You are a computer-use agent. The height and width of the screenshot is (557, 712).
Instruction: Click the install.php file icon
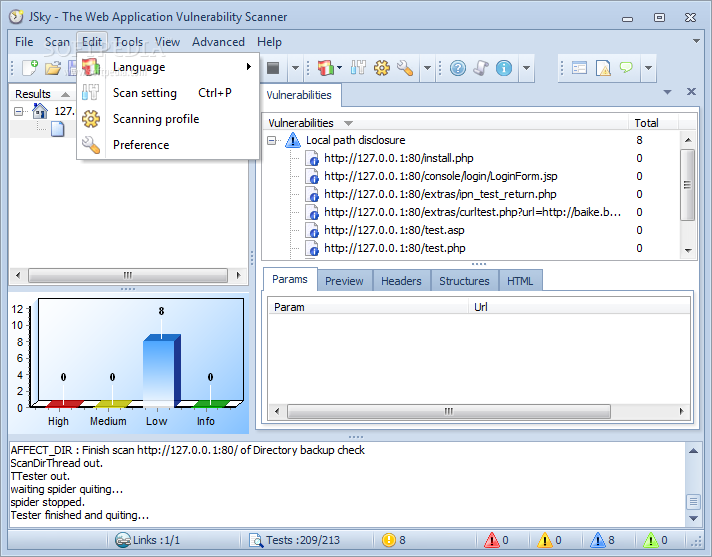(312, 158)
